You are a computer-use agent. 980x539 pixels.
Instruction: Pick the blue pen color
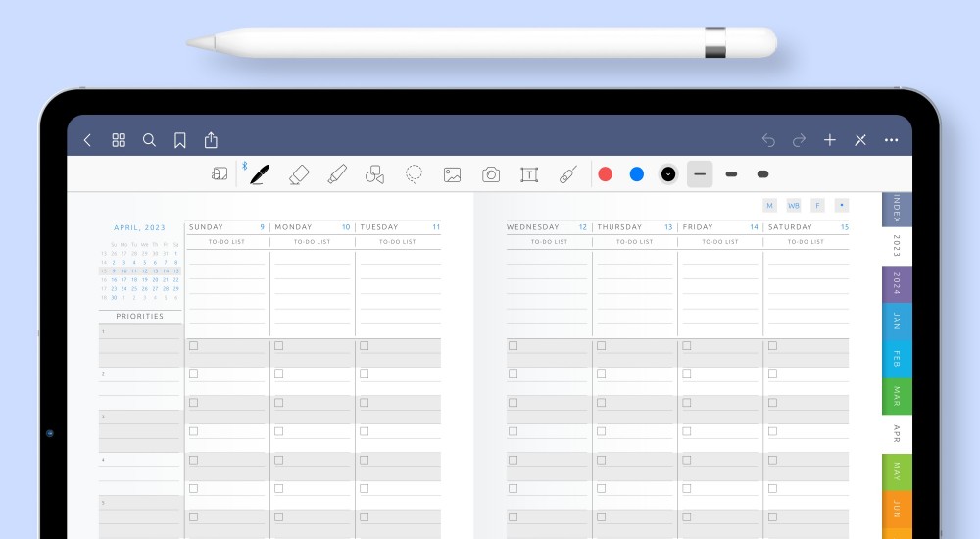point(637,174)
